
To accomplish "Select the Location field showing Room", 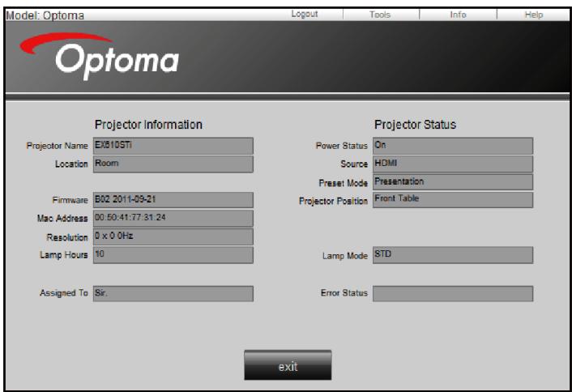I will point(173,164).
